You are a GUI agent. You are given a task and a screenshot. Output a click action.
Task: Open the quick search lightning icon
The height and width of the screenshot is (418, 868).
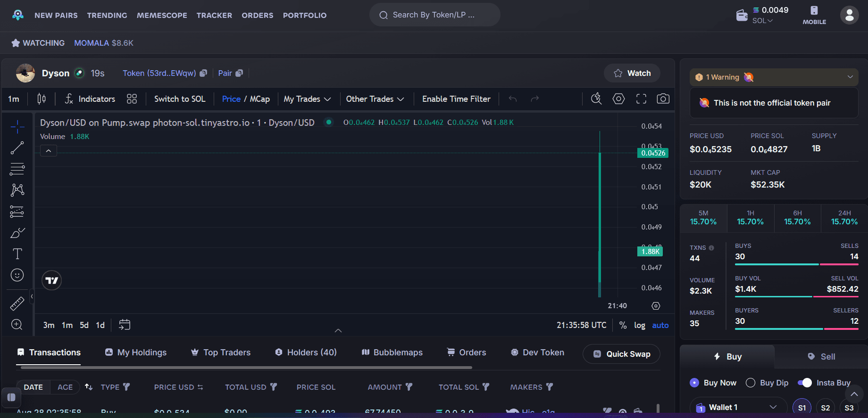(596, 99)
